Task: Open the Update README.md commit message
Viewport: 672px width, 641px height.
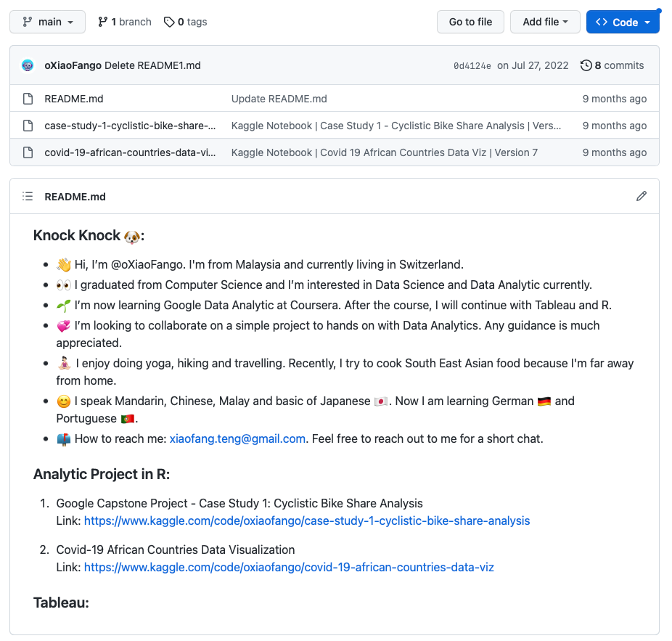Action: (x=279, y=99)
